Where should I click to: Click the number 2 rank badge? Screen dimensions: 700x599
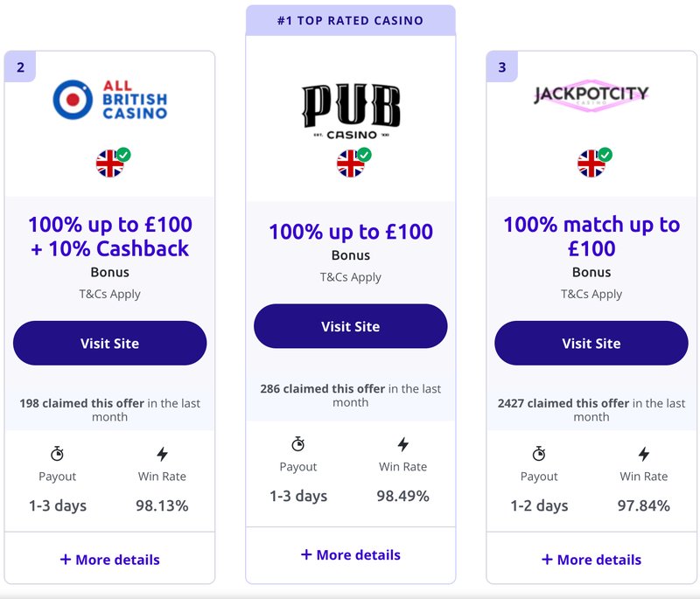[x=19, y=65]
